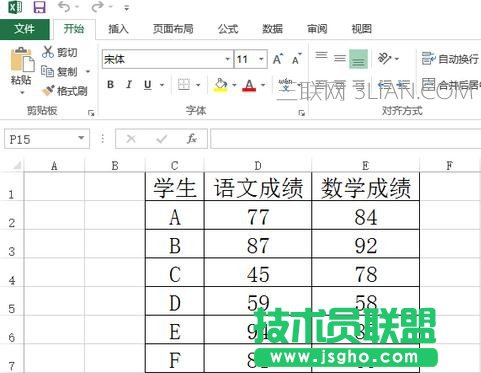Open the 字体 dialog launcher
This screenshot has height=373, width=481.
[302, 113]
